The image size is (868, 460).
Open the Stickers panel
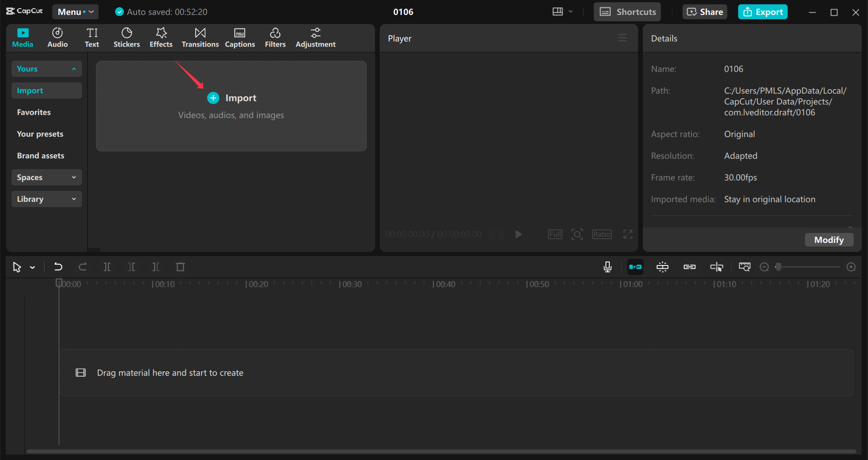point(127,38)
